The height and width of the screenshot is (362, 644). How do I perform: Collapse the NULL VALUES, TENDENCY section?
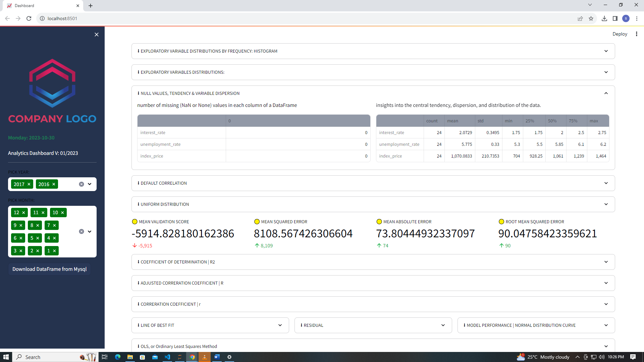click(x=606, y=93)
